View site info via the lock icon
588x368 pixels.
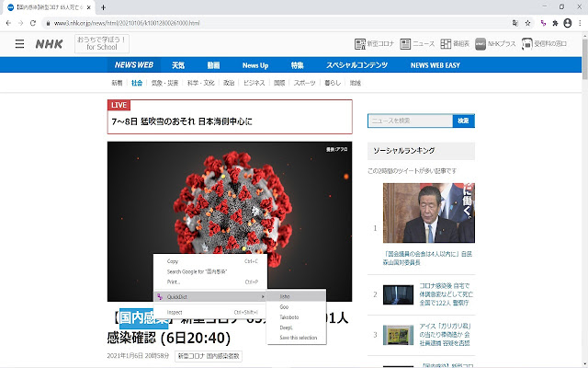[x=48, y=23]
